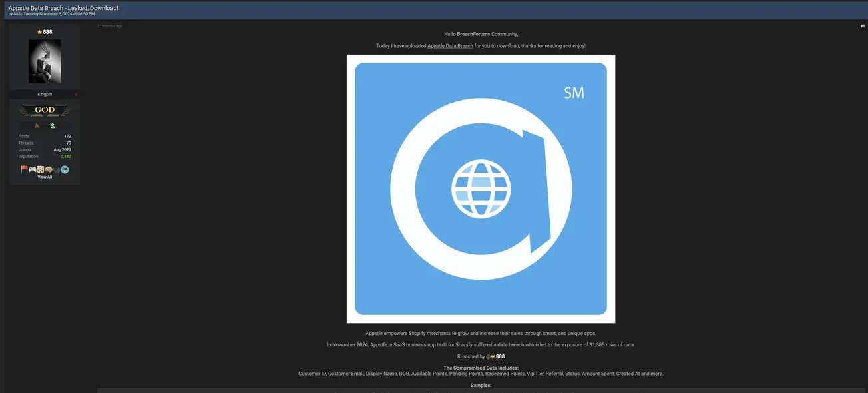Click the orange award icon under the GOD badge
The image size is (868, 393).
point(37,125)
